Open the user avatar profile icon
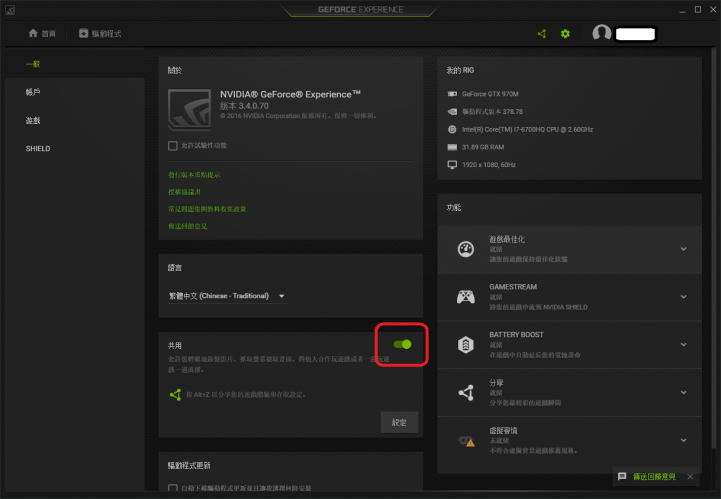This screenshot has height=499, width=721. [601, 33]
